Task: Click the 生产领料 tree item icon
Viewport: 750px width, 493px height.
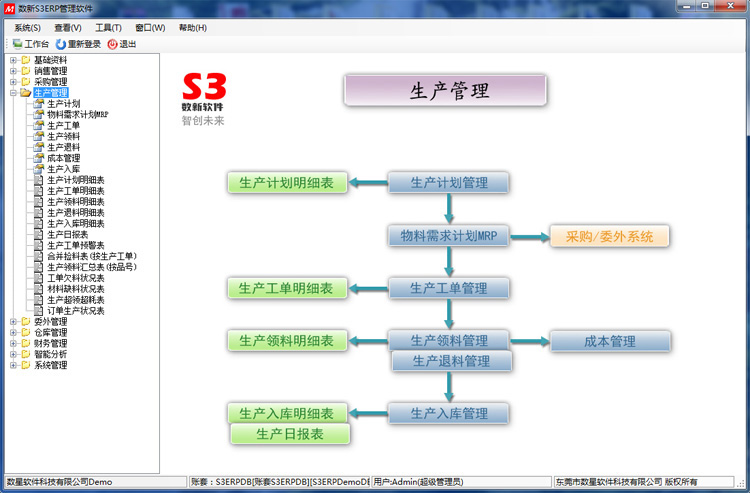Action: tap(39, 136)
